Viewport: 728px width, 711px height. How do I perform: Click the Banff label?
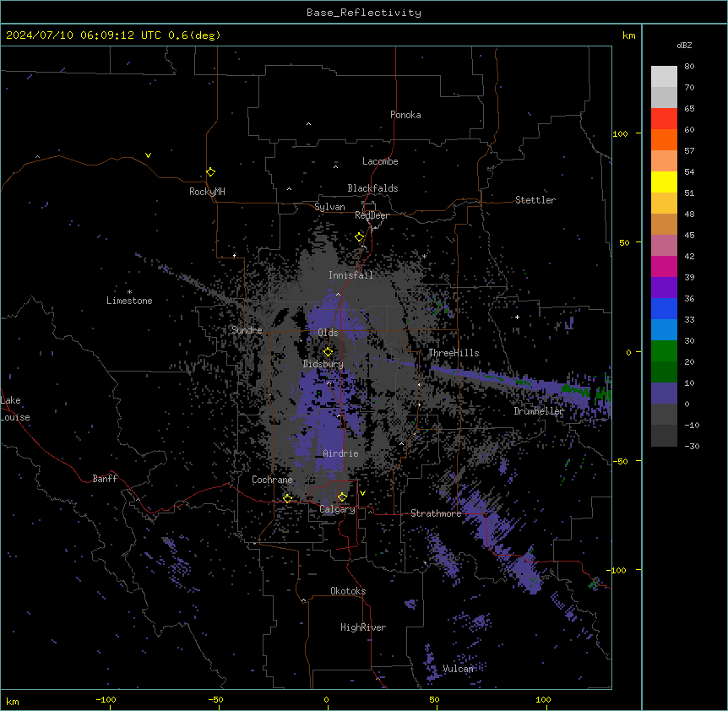coord(105,479)
